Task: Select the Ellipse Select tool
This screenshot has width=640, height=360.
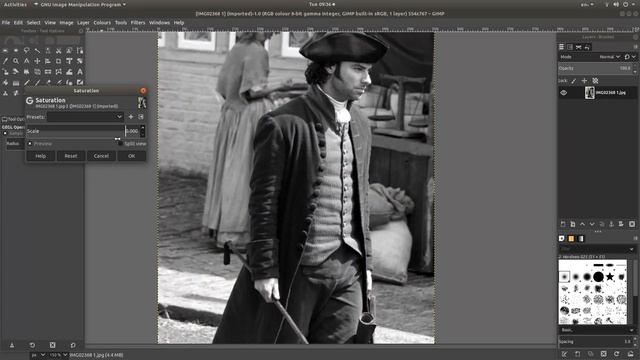Action: pos(16,50)
